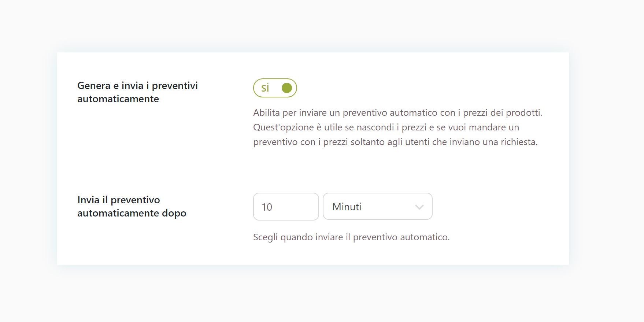
Task: Click the word 'automaticamente' under 'Genera e invia'
Action: click(118, 99)
